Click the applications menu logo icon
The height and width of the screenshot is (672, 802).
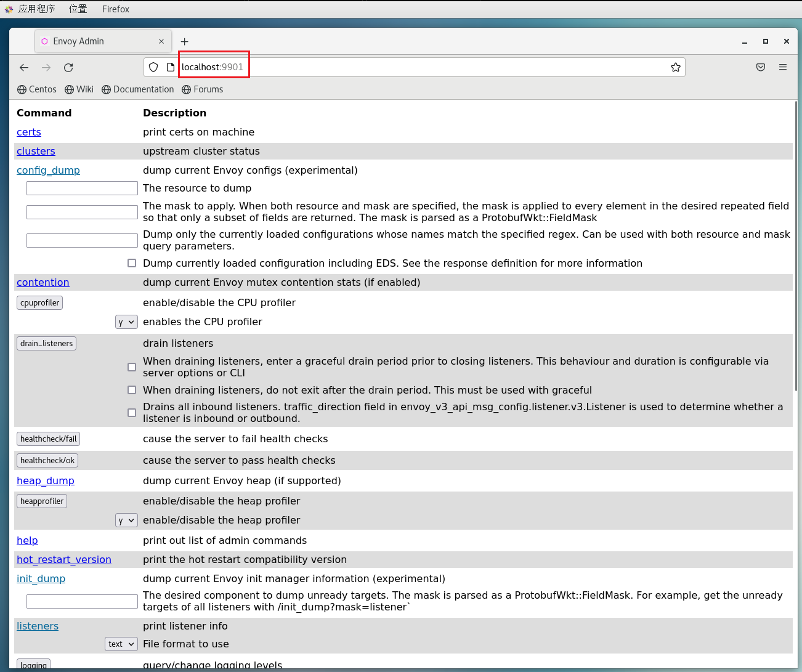9,9
